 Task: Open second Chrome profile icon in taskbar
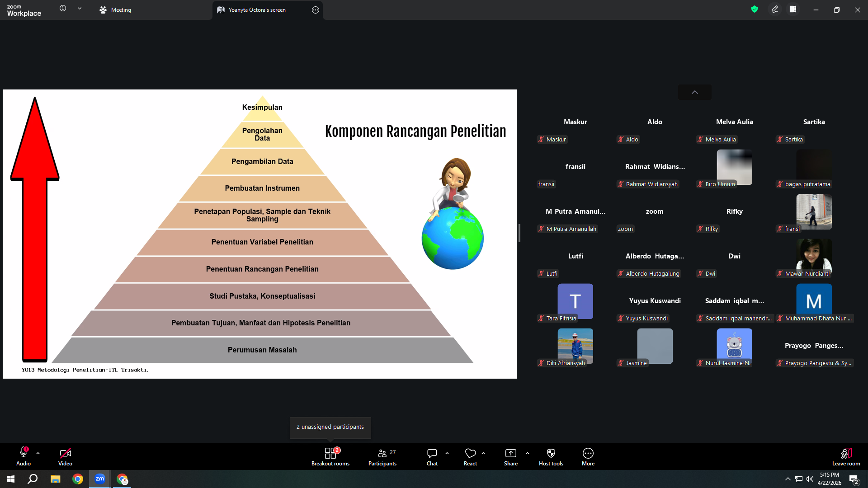click(123, 479)
